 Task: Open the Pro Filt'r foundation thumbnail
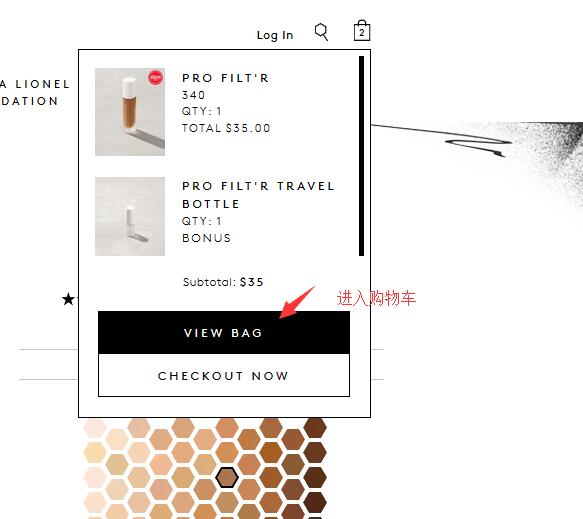click(x=130, y=112)
